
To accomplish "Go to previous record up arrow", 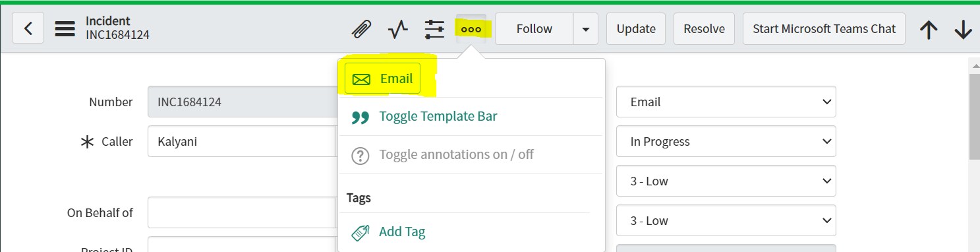I will pos(929,29).
